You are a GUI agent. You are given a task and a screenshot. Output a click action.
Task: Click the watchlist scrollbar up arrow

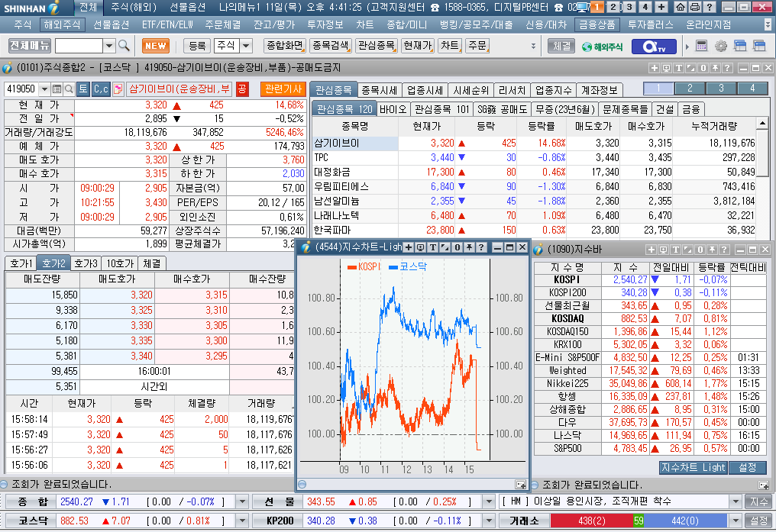click(x=763, y=123)
